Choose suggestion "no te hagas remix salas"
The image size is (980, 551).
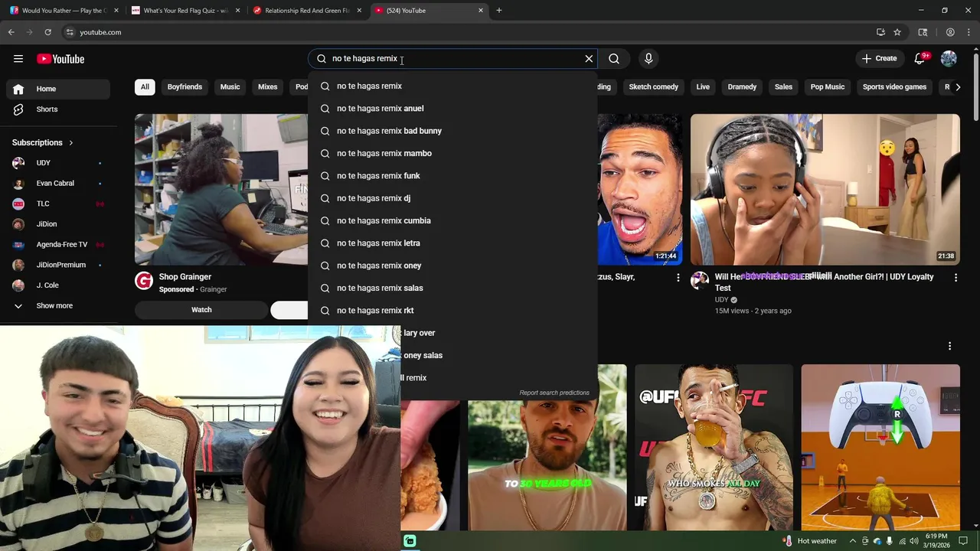click(x=452, y=288)
